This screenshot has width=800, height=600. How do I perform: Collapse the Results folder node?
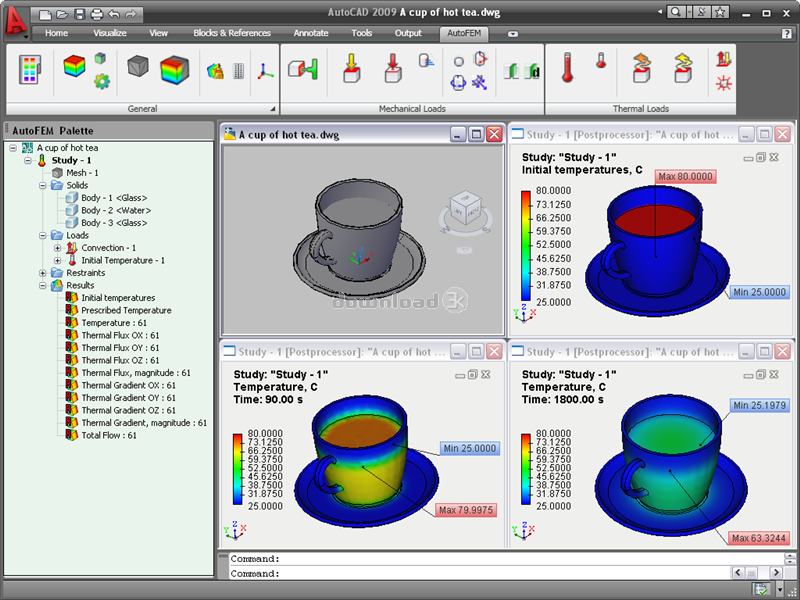click(43, 285)
